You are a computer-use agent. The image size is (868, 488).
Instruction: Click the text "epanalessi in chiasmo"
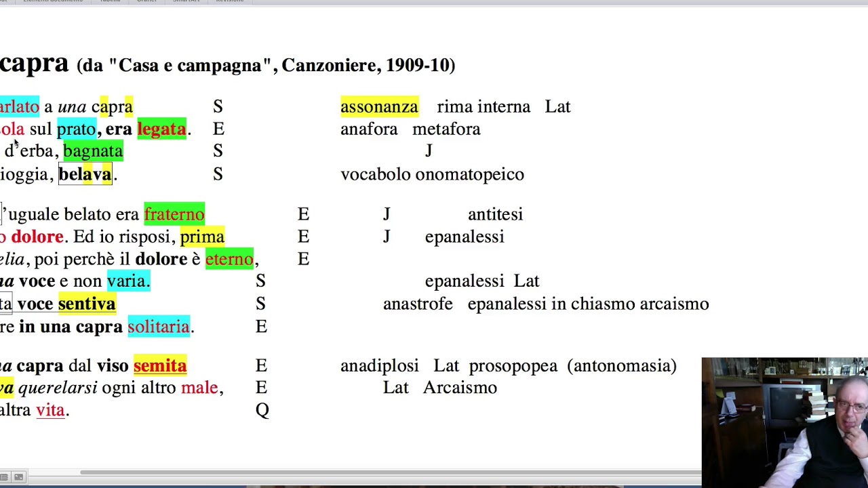pyautogui.click(x=552, y=304)
